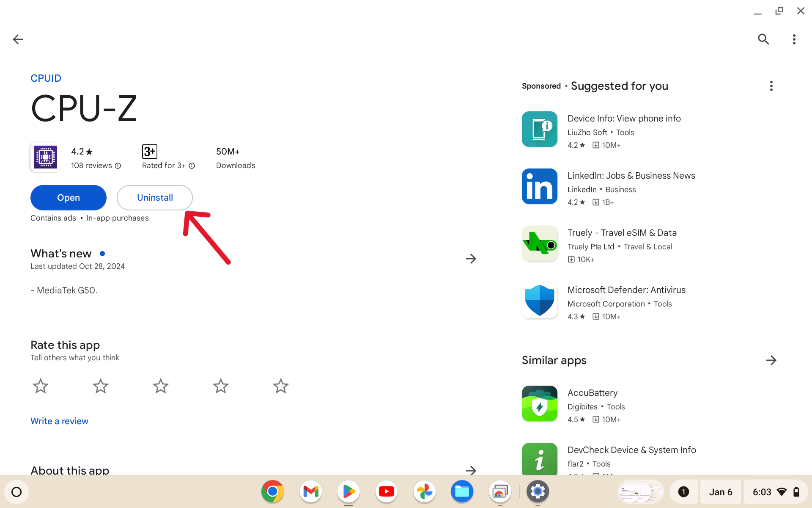
Task: Open the Jan 6 calendar date
Action: [721, 492]
